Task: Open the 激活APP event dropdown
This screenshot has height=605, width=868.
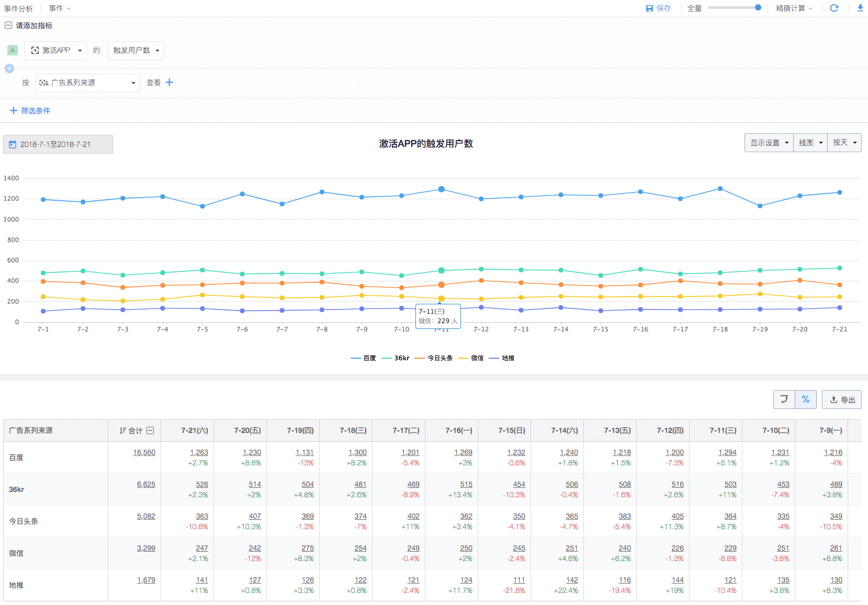Action: (55, 50)
